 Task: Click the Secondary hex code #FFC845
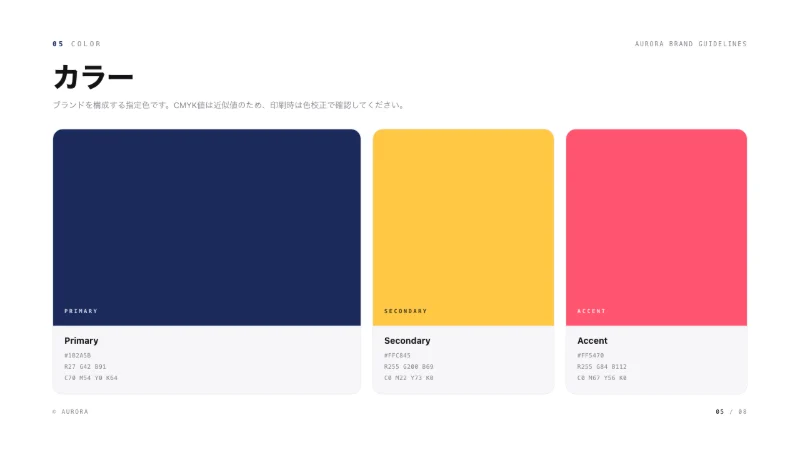[397, 356]
